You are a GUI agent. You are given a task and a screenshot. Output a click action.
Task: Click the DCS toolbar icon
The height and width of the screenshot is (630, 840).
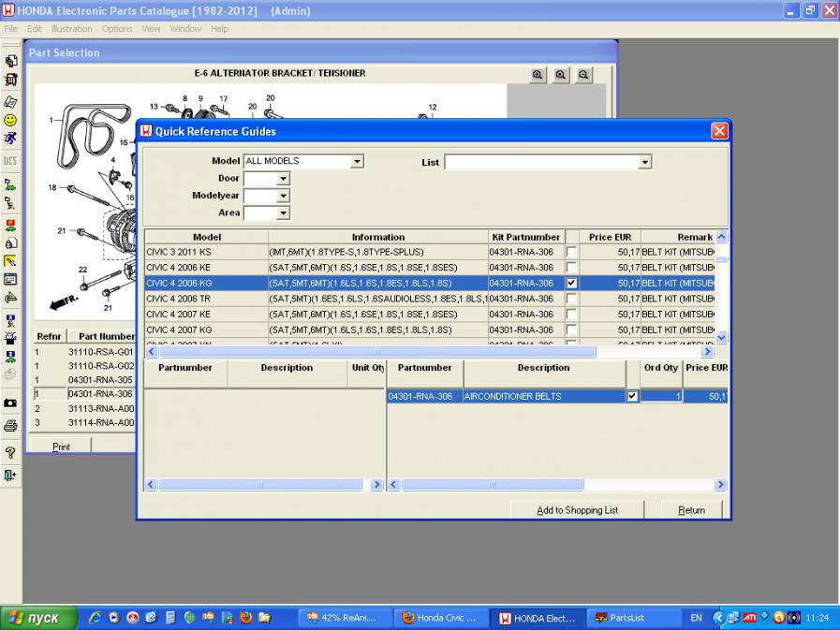pos(10,161)
